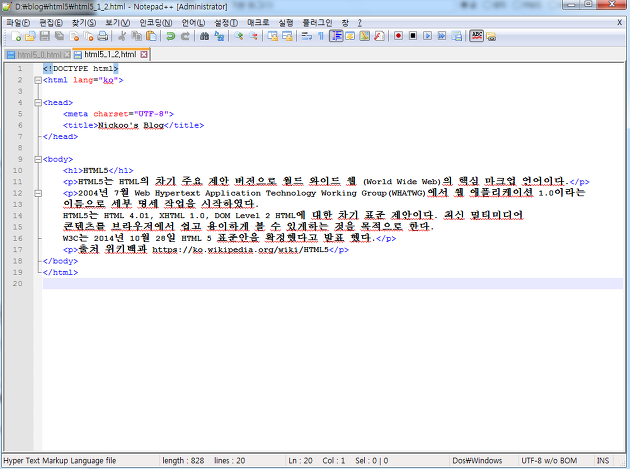
Task: Close the html5_0.html tab
Action: tap(67, 55)
